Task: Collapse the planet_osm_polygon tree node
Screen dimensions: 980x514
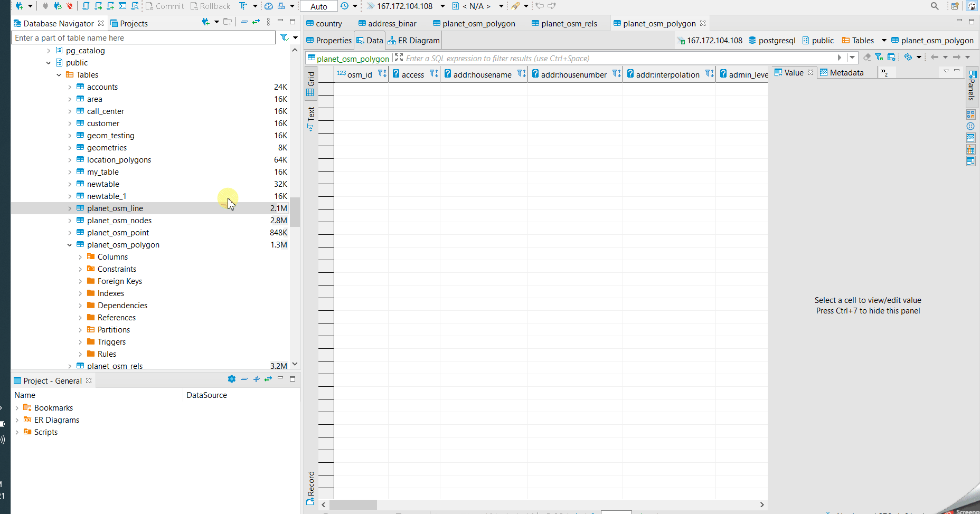Action: pos(69,245)
